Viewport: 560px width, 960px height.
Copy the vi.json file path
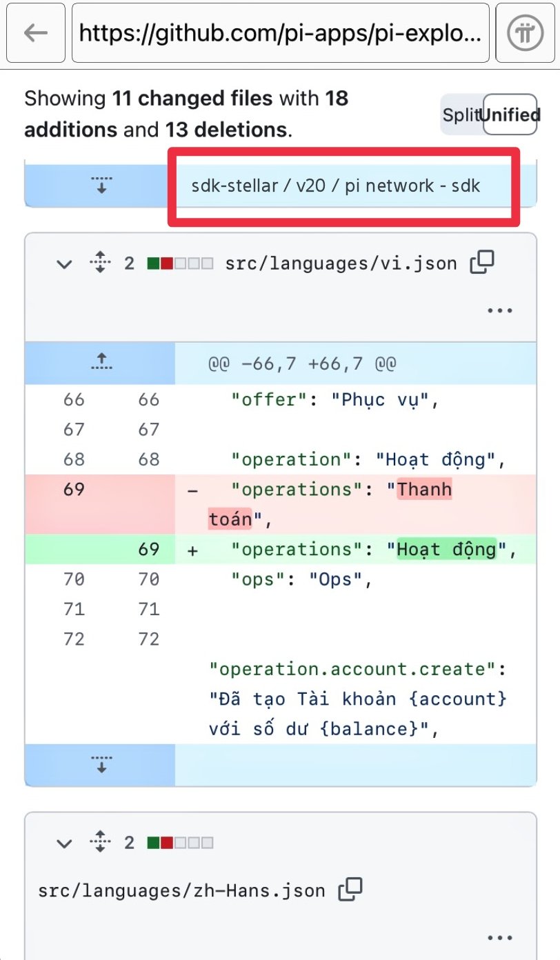click(x=482, y=263)
